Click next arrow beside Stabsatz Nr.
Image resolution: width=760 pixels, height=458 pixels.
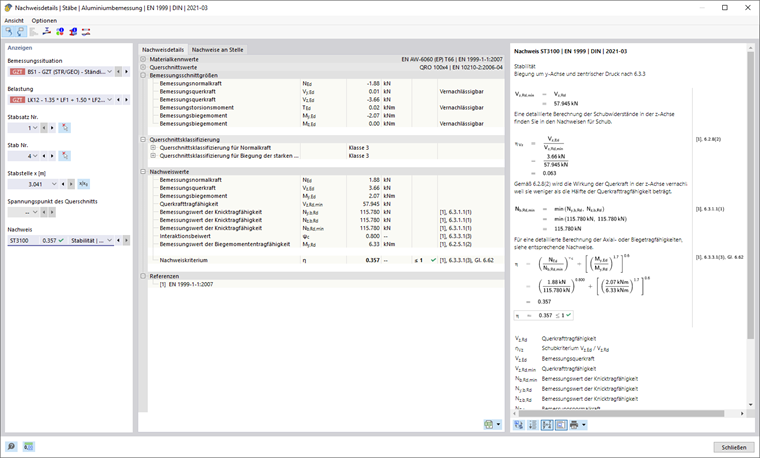click(52, 128)
